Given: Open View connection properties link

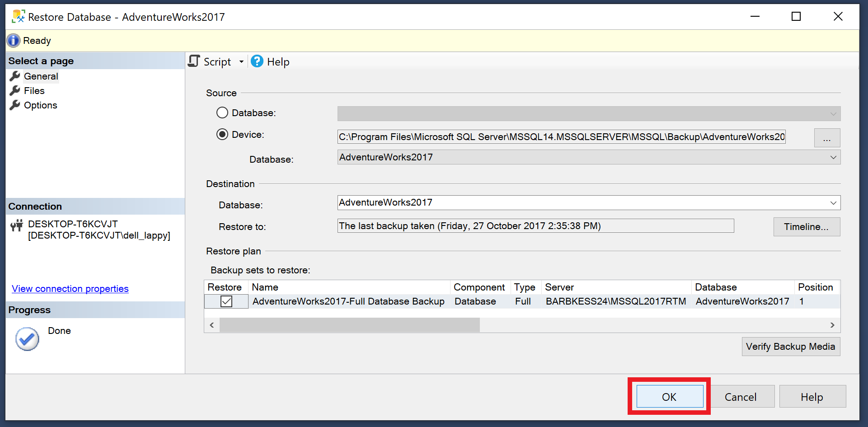Looking at the screenshot, I should click(70, 288).
